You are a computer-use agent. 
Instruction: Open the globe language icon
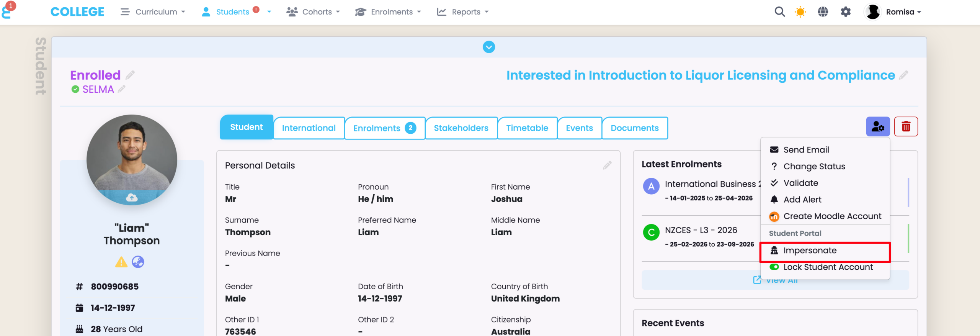click(x=823, y=12)
